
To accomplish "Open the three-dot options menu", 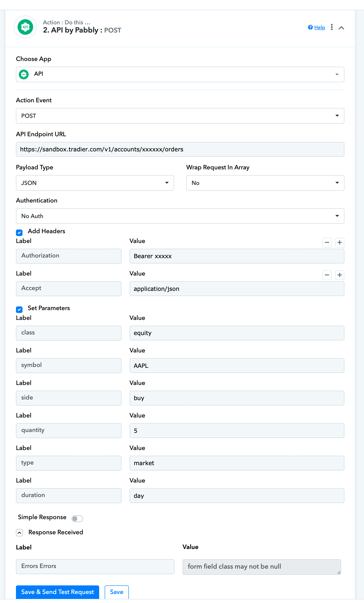I will [332, 27].
